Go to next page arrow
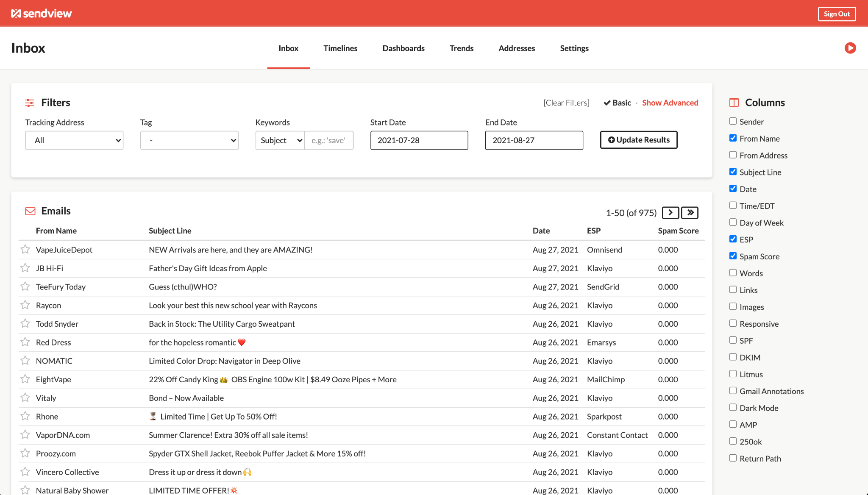 coord(670,212)
